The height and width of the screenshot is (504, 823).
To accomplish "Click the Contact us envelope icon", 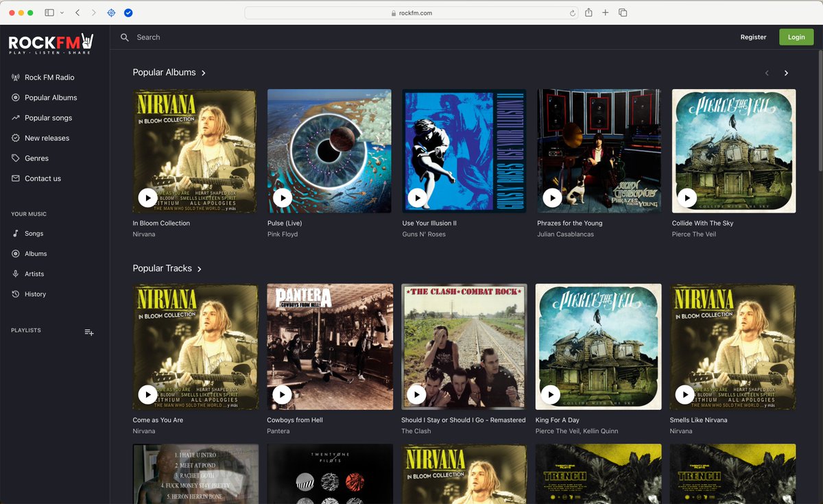I will [x=16, y=178].
